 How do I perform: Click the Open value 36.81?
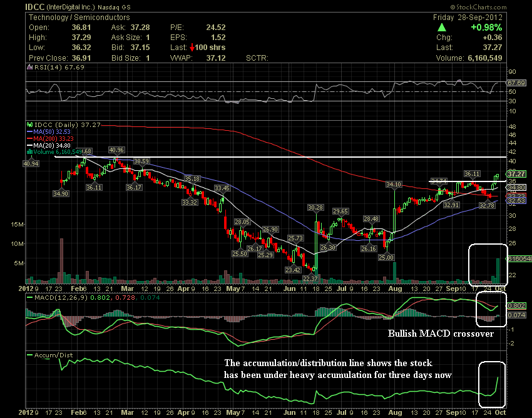[81, 28]
